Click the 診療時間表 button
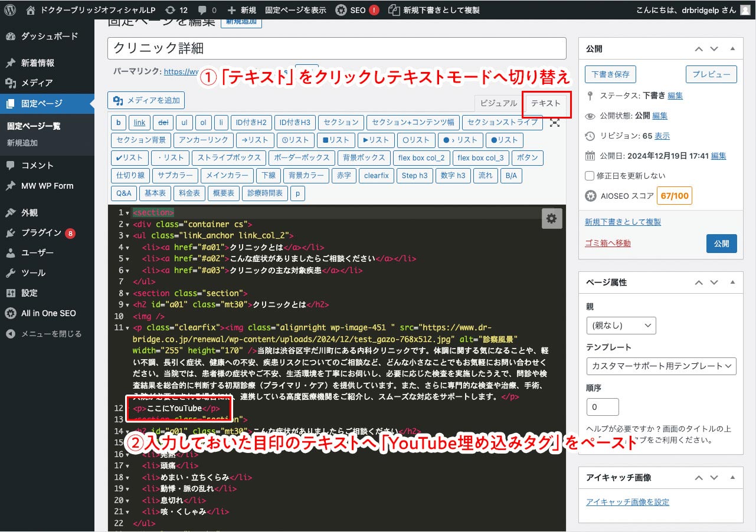The image size is (756, 532). click(x=265, y=193)
